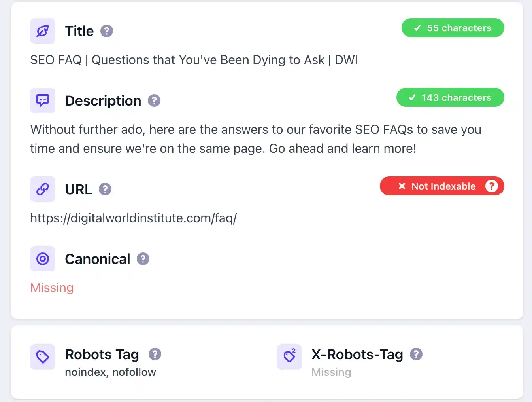Open the digitalworldinstitute.com/faq/ URL
The width and height of the screenshot is (532, 402).
pyautogui.click(x=134, y=218)
